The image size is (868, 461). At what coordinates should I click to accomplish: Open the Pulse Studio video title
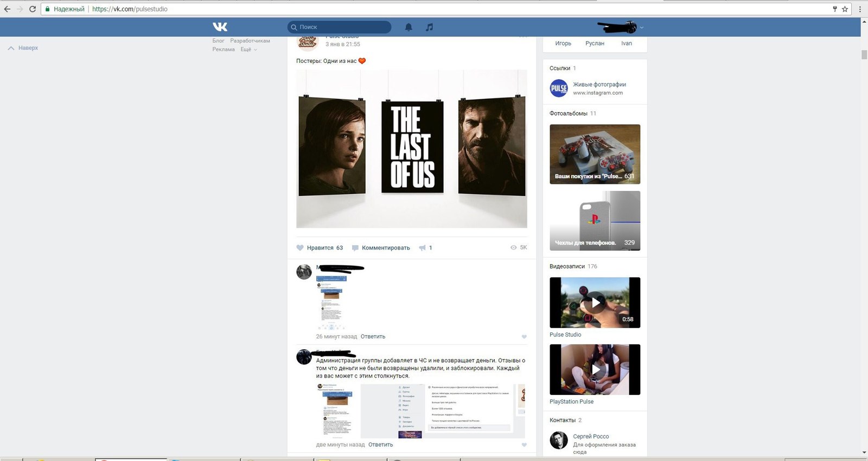(565, 335)
